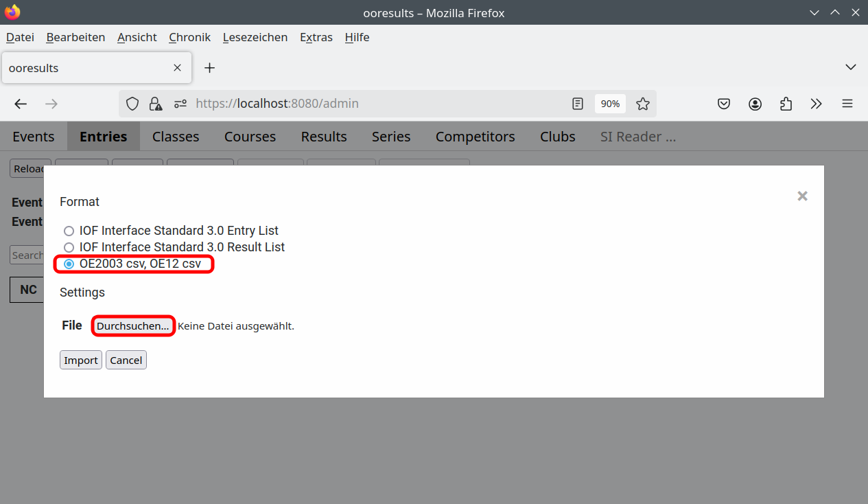Open the Ansicht menu

tap(137, 37)
